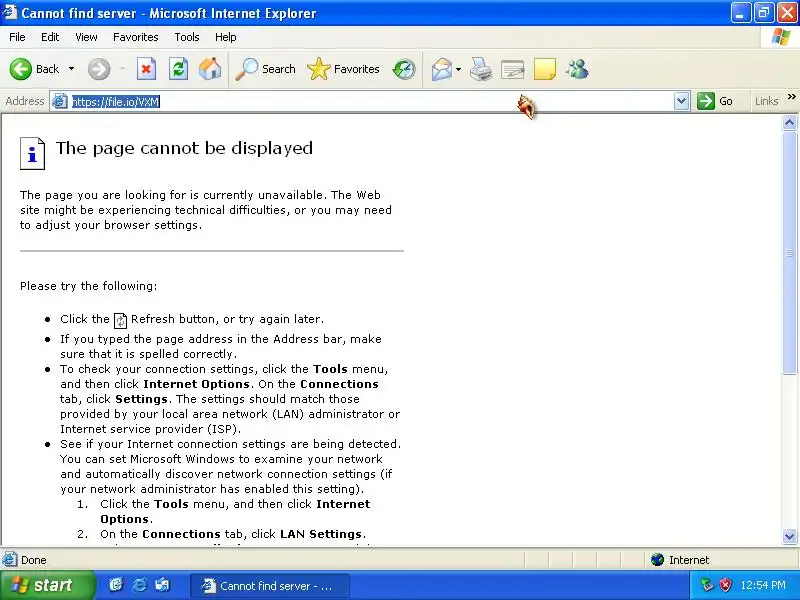Viewport: 800px width, 600px height.
Task: Expand the Mail dropdown arrow
Action: (x=458, y=69)
